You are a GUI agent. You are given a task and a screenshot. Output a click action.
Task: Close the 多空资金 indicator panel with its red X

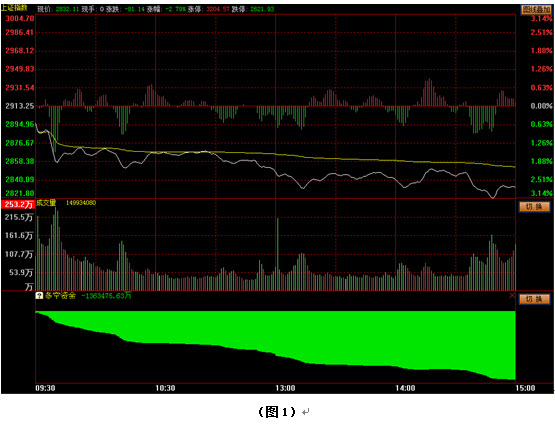pyautogui.click(x=512, y=295)
